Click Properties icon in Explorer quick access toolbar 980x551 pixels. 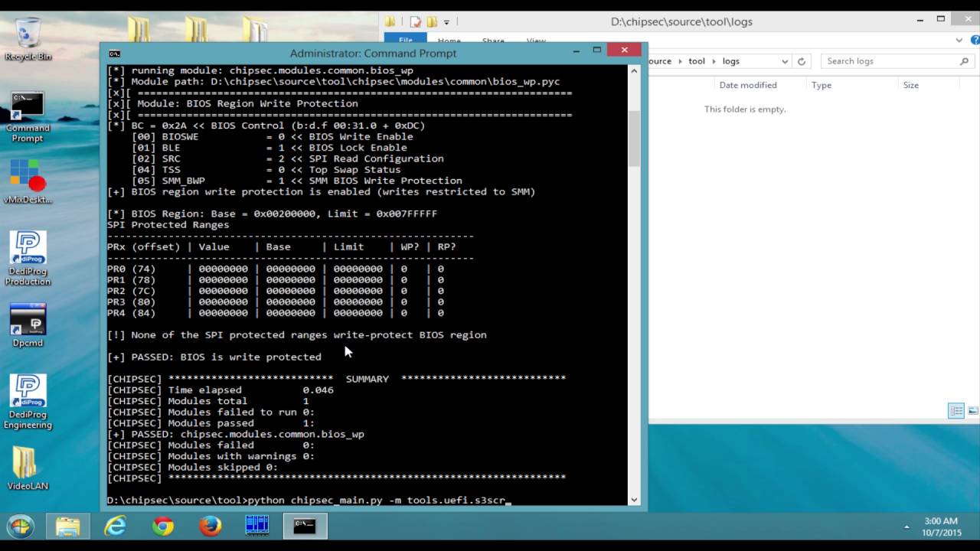[416, 21]
